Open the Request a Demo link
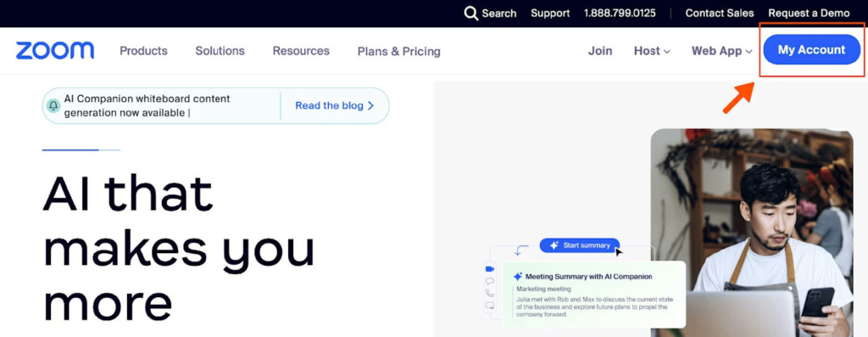Viewport: 868px width, 337px height. 809,14
